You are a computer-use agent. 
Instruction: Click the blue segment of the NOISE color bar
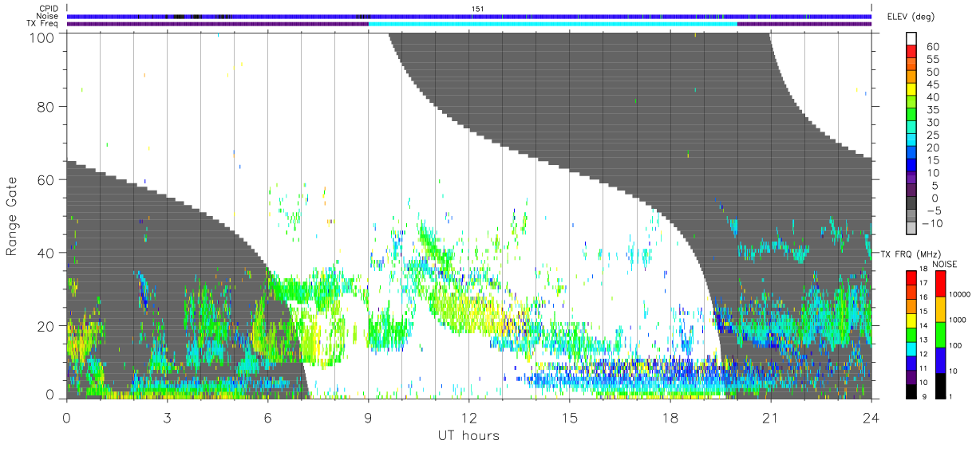939,359
